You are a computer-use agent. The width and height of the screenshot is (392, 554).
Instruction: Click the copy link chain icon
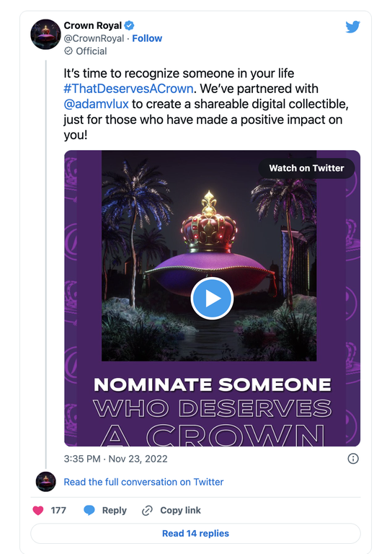coord(147,511)
